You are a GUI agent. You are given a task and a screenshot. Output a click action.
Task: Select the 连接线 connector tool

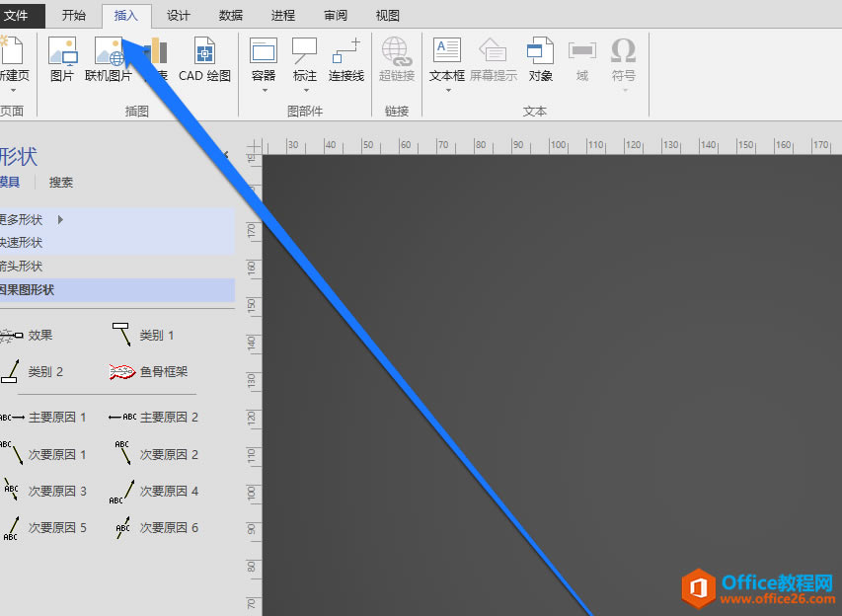tap(346, 58)
